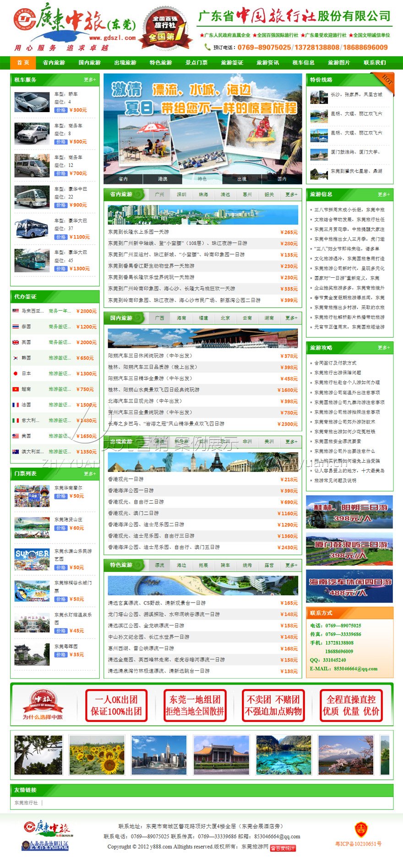Click the Thailand flag icon in visa list

click(16, 326)
